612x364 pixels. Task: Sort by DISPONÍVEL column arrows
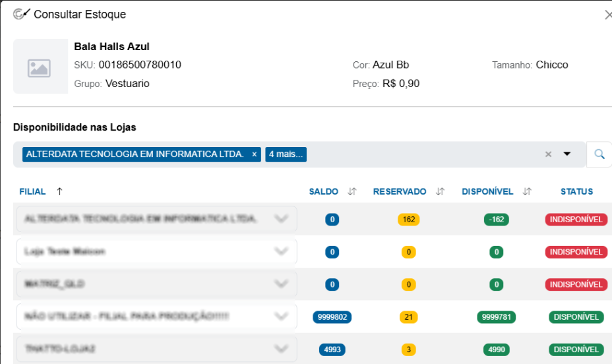[x=528, y=191]
